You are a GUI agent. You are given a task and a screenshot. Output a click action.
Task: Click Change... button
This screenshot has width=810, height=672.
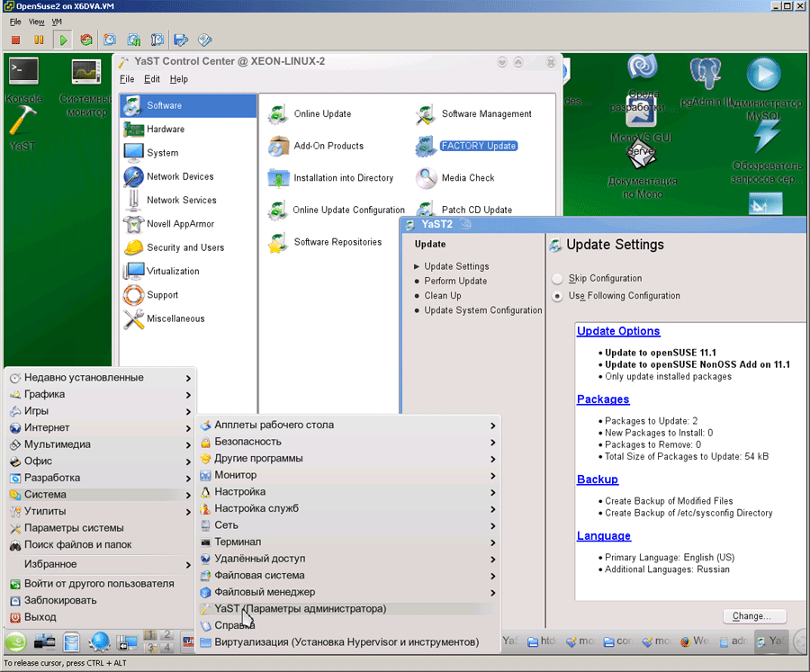755,616
